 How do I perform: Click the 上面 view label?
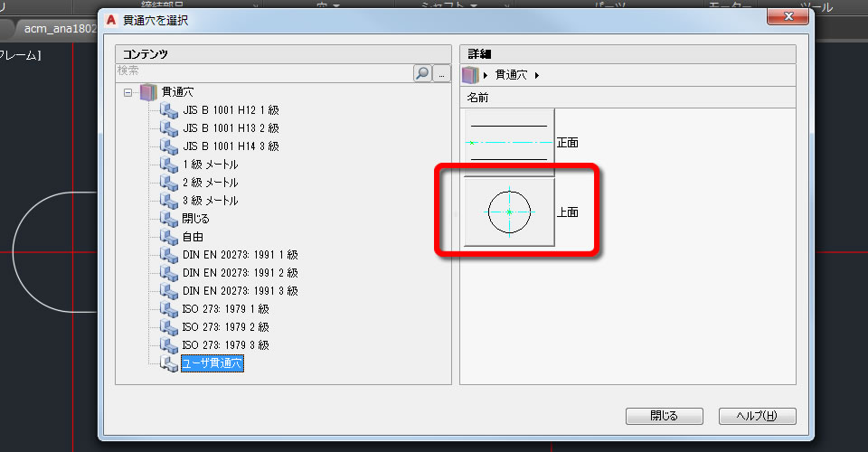coord(568,212)
